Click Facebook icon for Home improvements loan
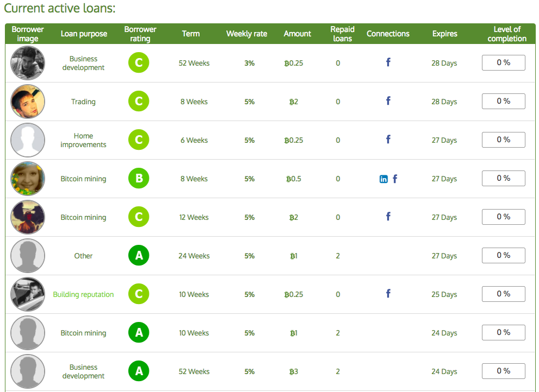 [x=388, y=140]
